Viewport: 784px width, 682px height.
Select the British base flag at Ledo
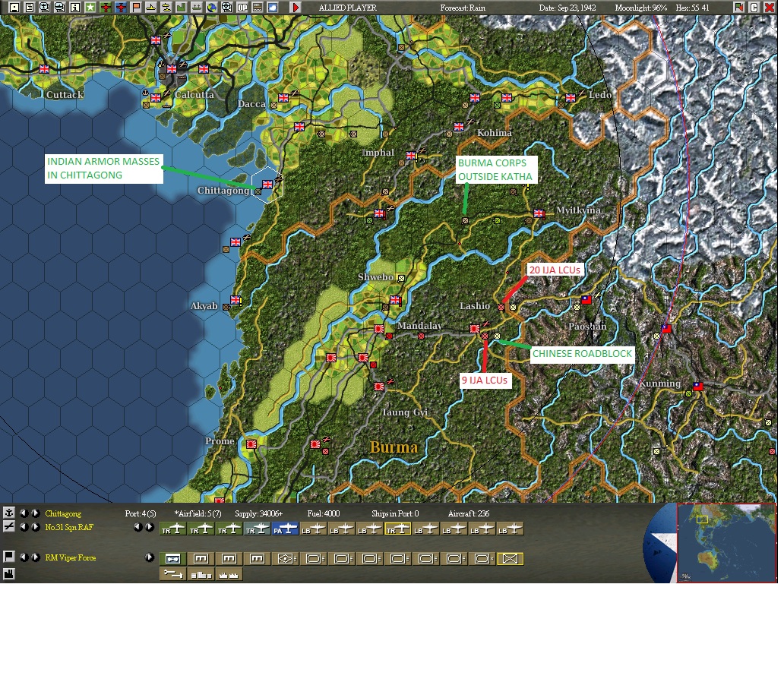click(571, 97)
